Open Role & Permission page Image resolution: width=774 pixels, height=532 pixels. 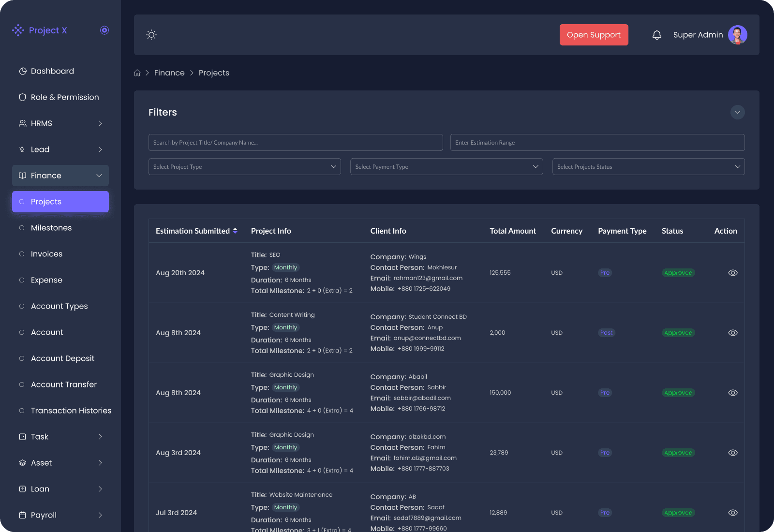[x=64, y=97]
